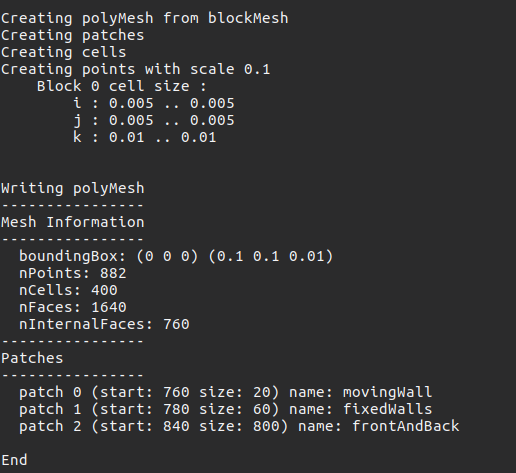This screenshot has width=516, height=473.
Task: Click the k cell size row
Action: point(145,137)
